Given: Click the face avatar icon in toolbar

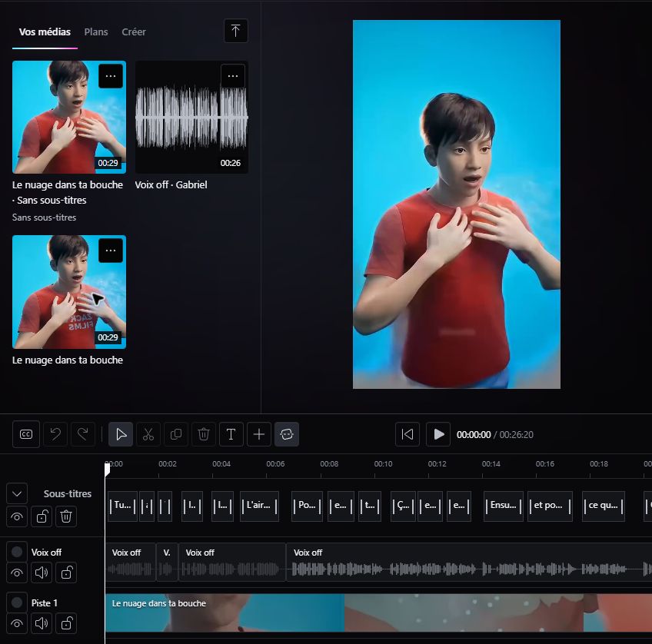Looking at the screenshot, I should [287, 434].
